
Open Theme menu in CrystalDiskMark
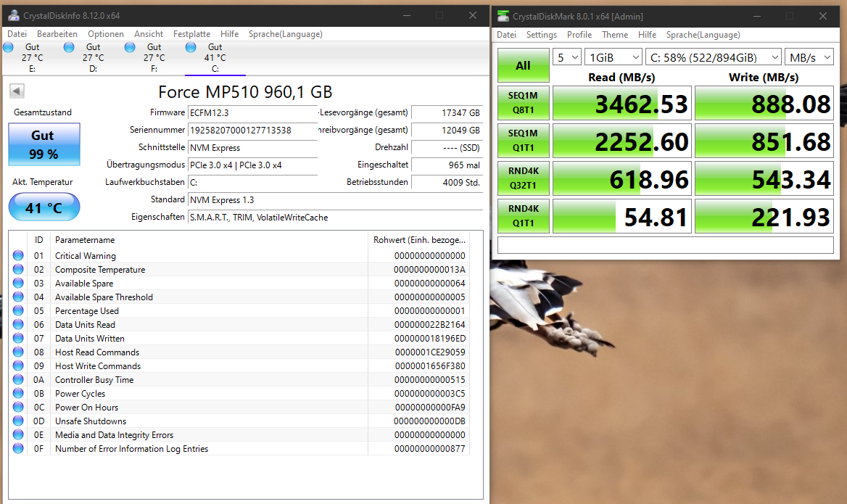click(x=615, y=35)
